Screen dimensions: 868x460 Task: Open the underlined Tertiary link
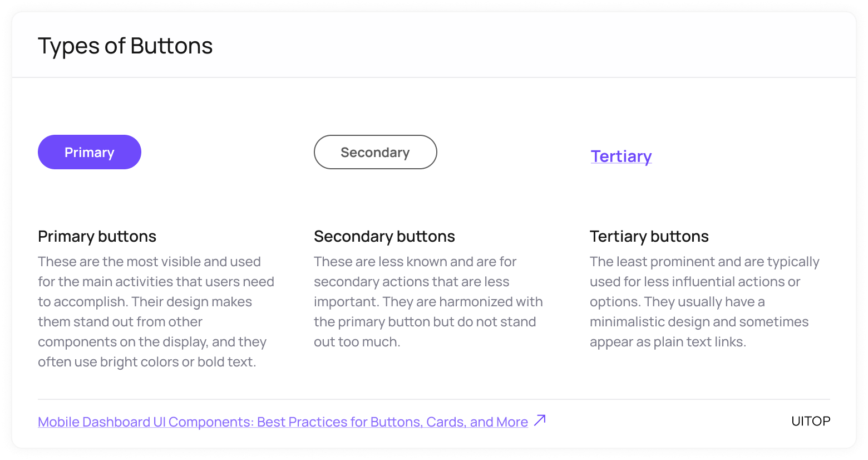pyautogui.click(x=621, y=156)
